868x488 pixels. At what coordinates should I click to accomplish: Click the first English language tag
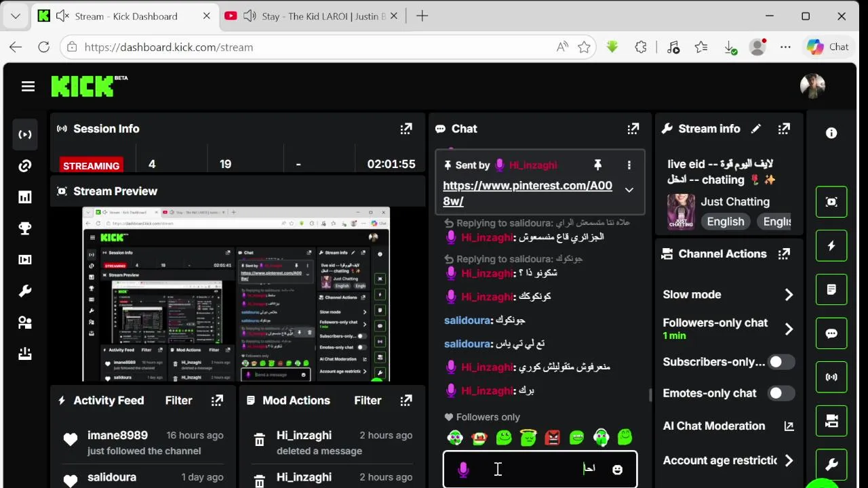pos(726,222)
